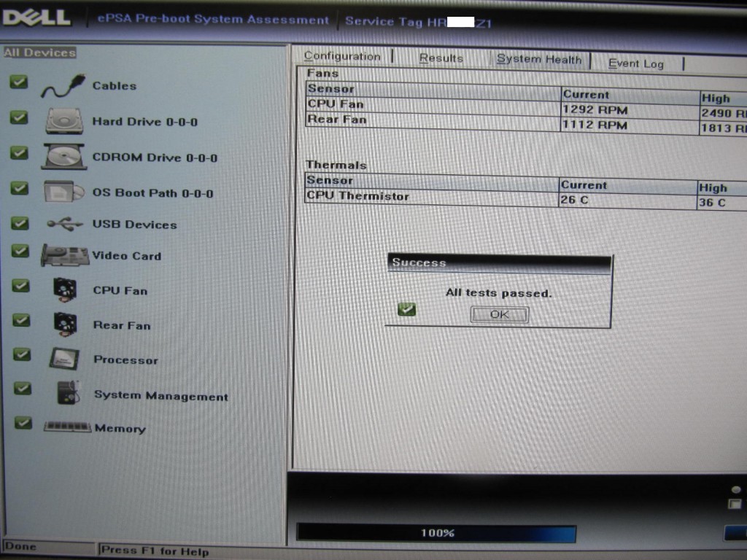Click the small round icon at lower right
747x560 pixels.
[x=736, y=489]
